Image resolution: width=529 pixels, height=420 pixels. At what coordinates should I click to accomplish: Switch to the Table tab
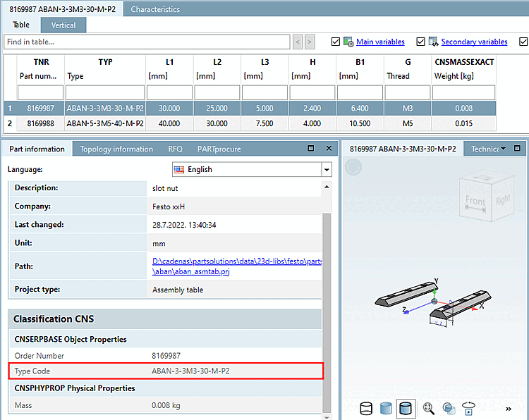pos(21,25)
